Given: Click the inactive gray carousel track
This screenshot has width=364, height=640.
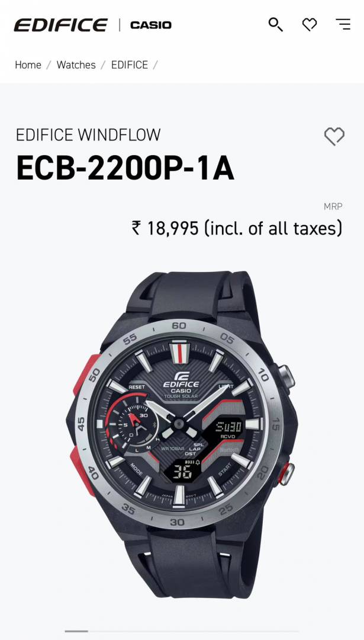Looking at the screenshot, I should tap(194, 631).
